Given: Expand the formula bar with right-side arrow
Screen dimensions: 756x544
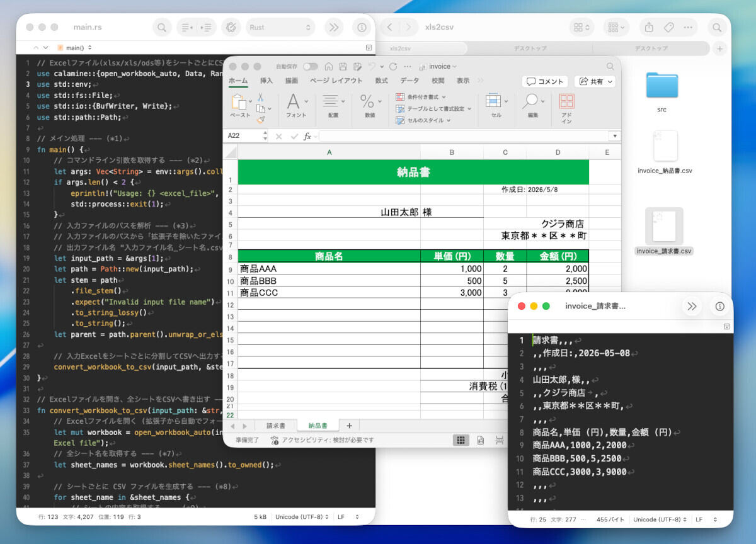Looking at the screenshot, I should coord(614,136).
